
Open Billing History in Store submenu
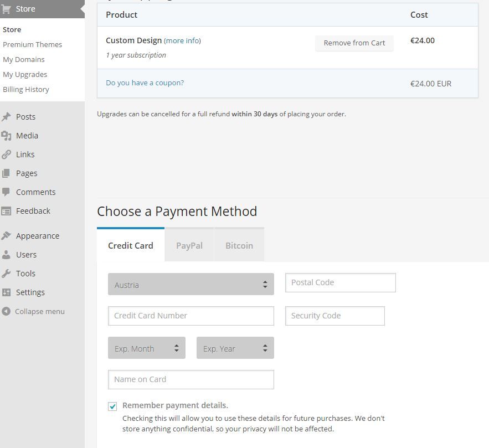[x=26, y=89]
